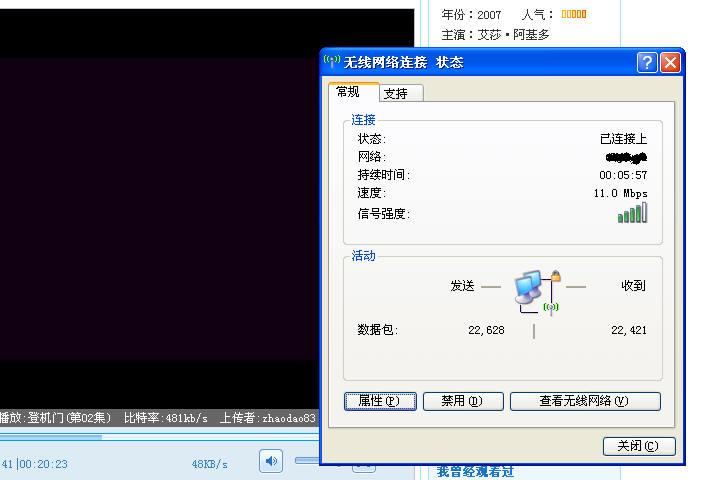The width and height of the screenshot is (705, 480).
Task: Switch to the 支持 tab
Action: click(396, 93)
